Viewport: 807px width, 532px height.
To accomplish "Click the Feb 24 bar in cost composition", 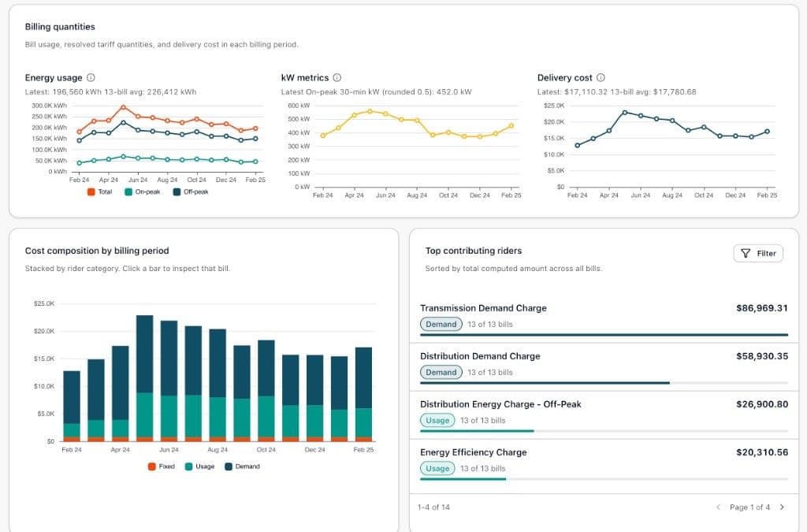I will 72,406.
